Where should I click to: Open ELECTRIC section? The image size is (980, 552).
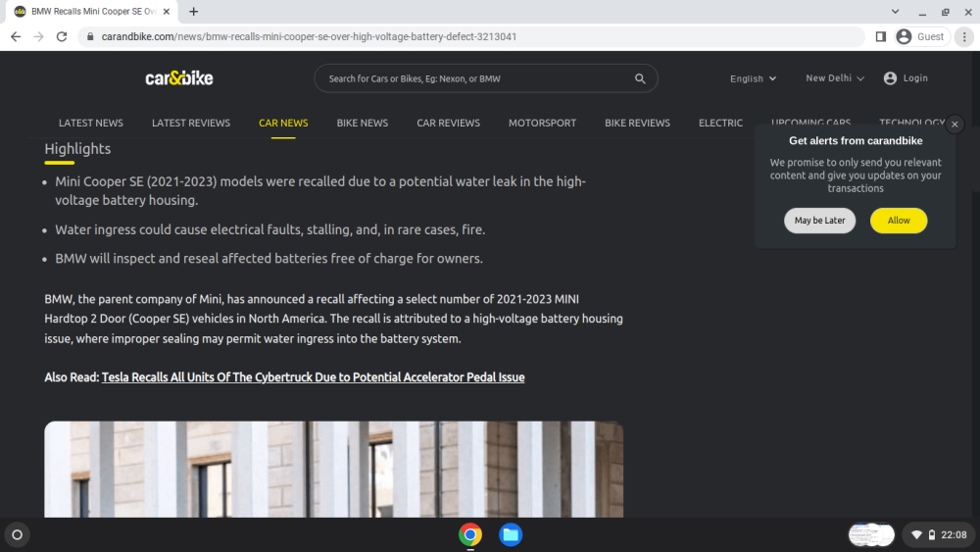720,124
